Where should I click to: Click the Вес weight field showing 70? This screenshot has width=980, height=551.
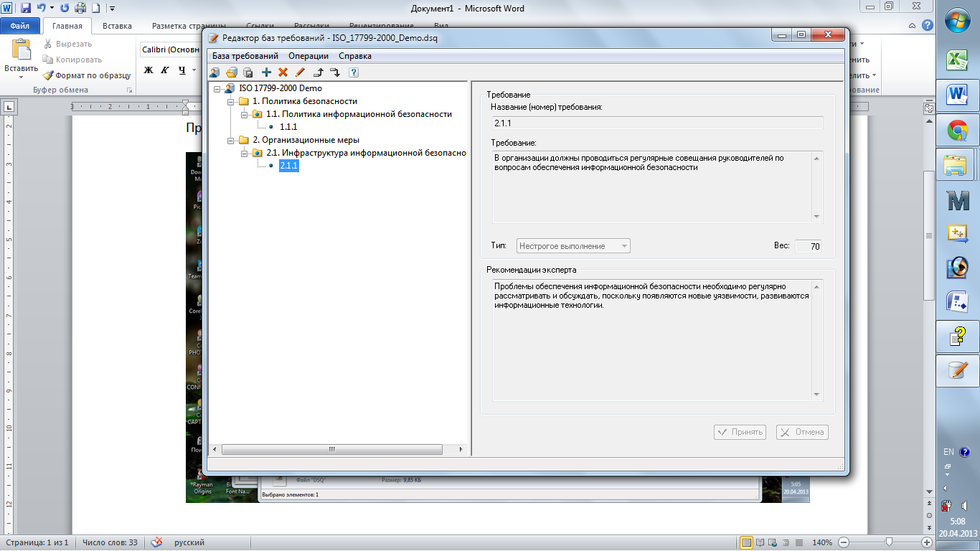[x=809, y=246]
